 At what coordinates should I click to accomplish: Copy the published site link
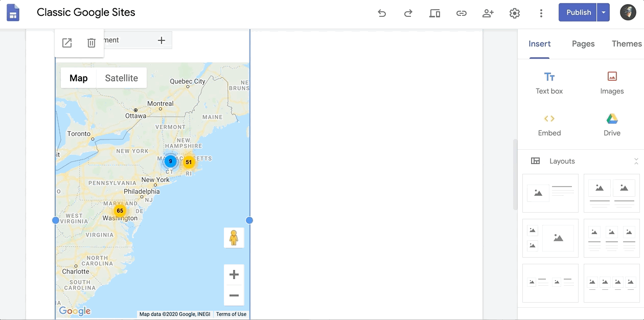tap(462, 13)
